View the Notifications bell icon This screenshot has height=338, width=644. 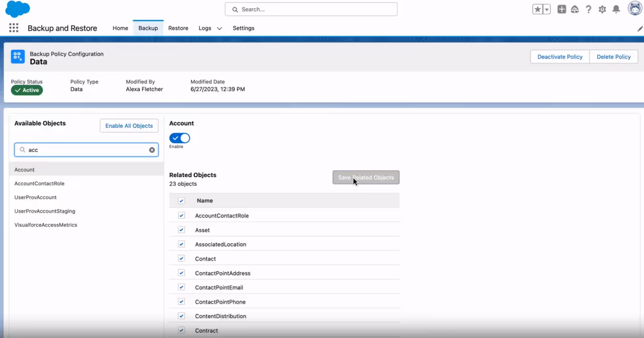[616, 9]
